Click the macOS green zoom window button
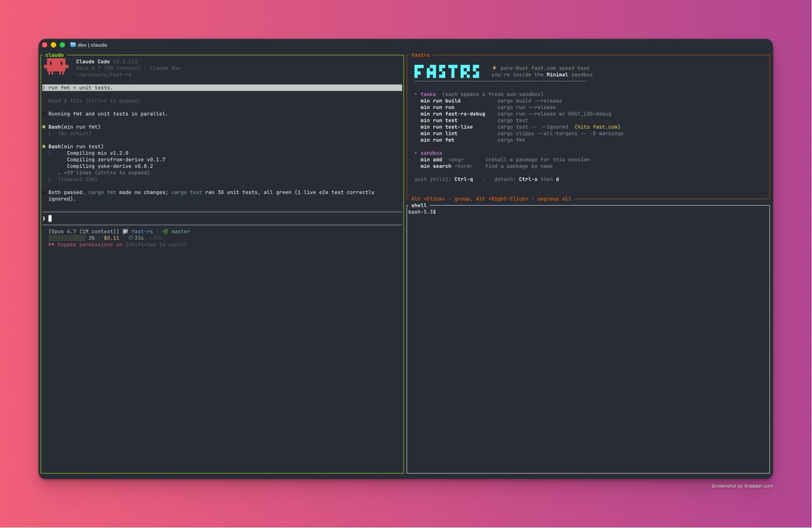Viewport: 812px width, 528px height. tap(62, 45)
